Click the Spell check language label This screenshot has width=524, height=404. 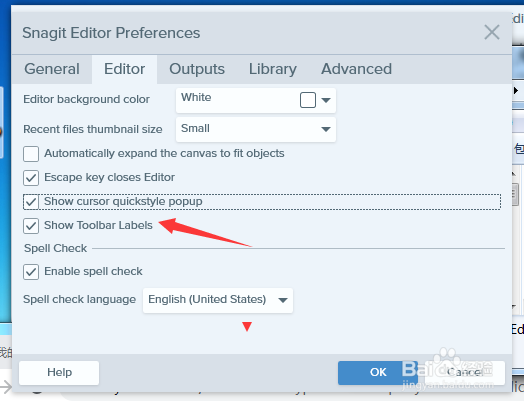pyautogui.click(x=80, y=299)
